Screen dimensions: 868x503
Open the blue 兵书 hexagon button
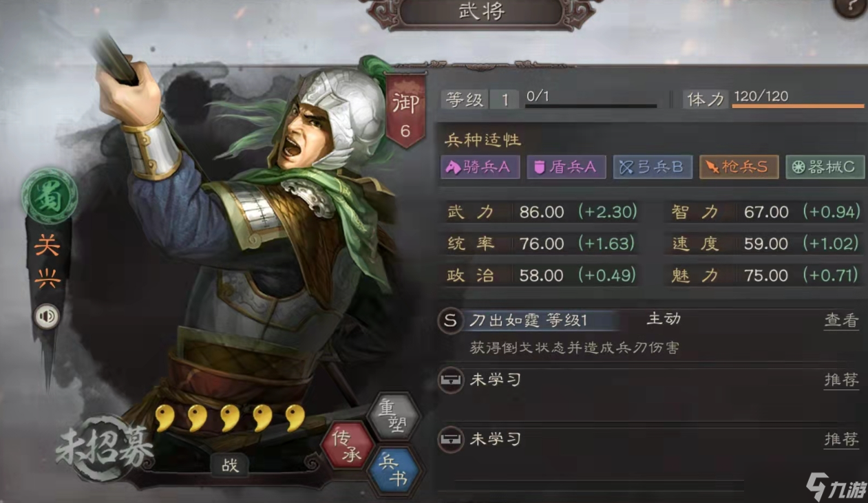(x=393, y=470)
